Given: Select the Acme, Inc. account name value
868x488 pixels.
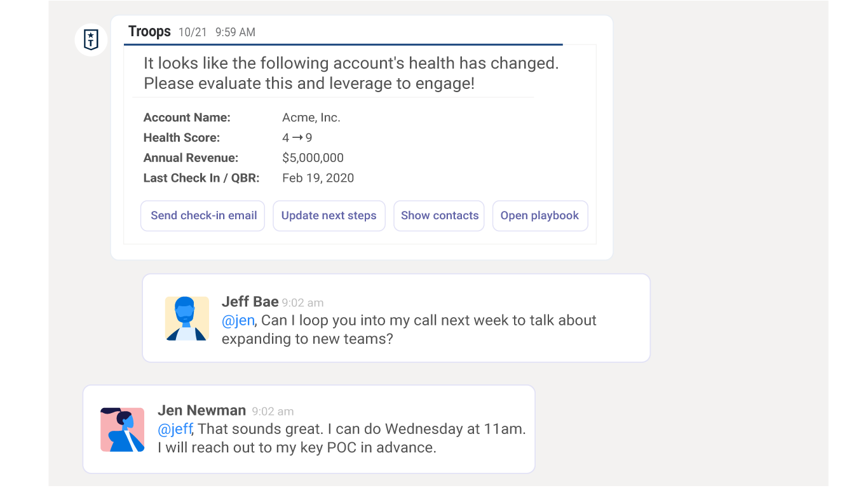Looking at the screenshot, I should 311,118.
